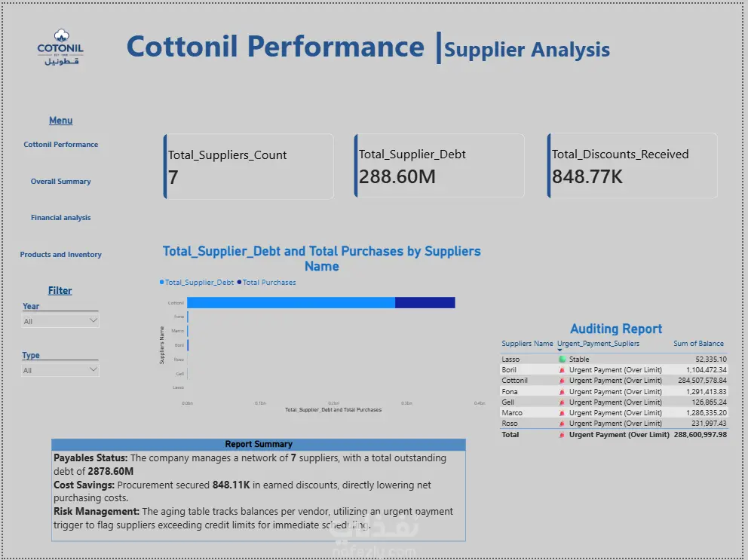Click green Stable icon for Lasso
The width and height of the screenshot is (748, 560).
click(x=562, y=360)
